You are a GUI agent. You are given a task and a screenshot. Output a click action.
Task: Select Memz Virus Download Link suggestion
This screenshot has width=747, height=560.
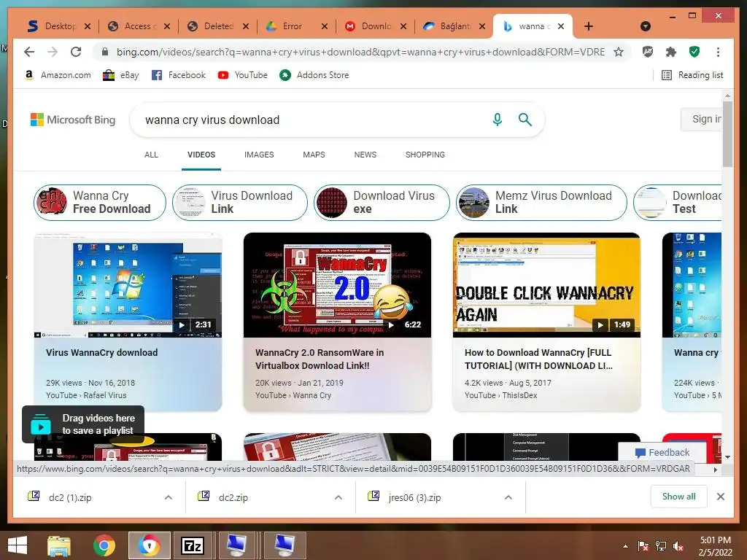click(x=541, y=203)
